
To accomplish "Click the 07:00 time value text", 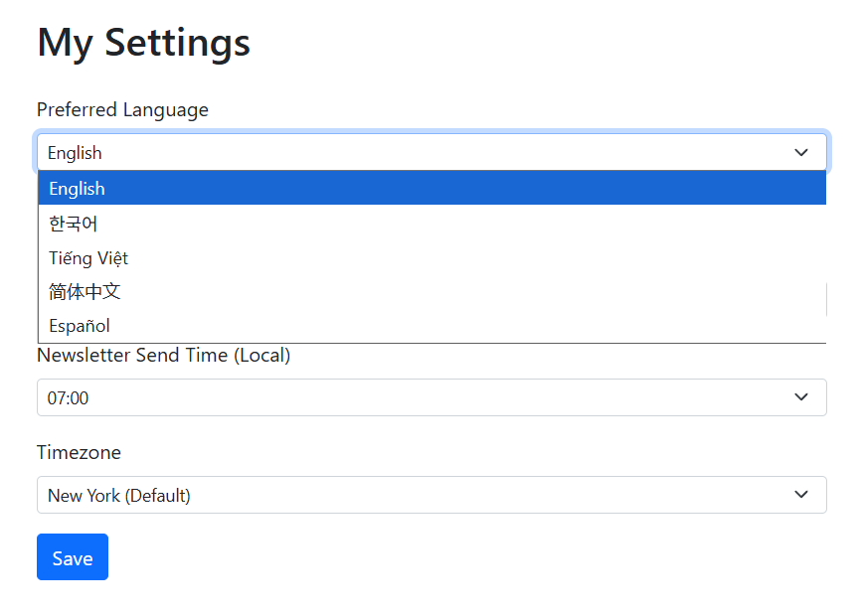I will point(68,398).
